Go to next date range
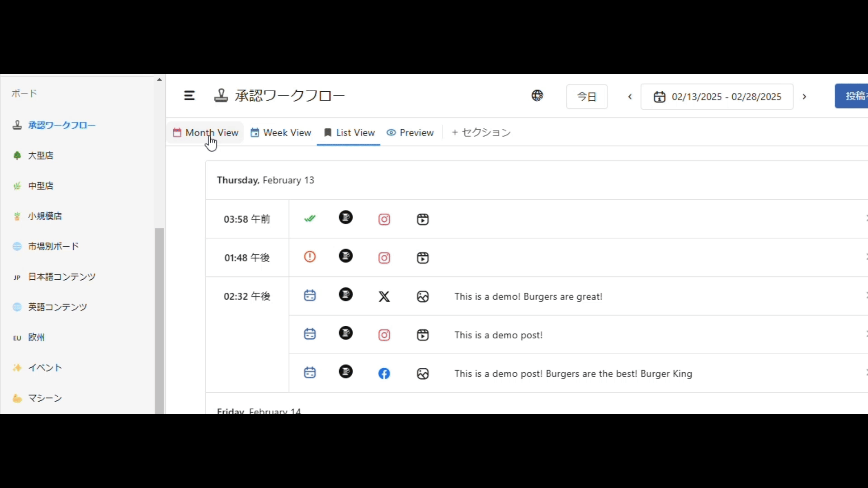868x488 pixels. [x=804, y=97]
